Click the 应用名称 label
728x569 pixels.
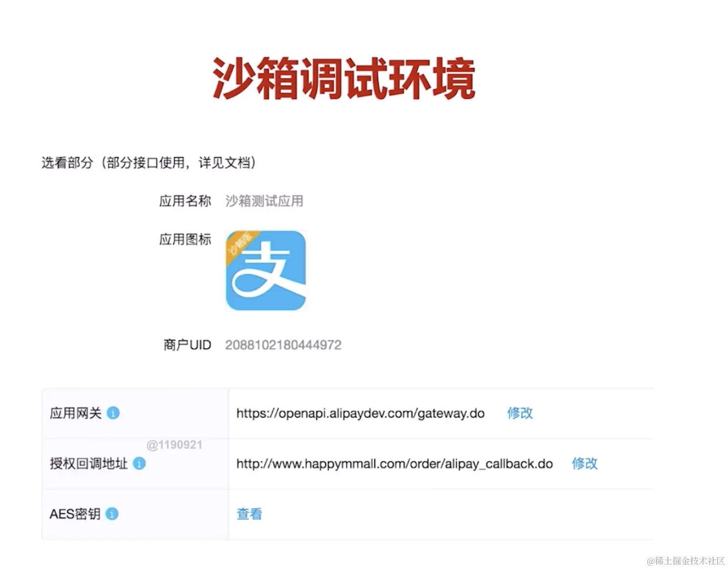tap(185, 201)
